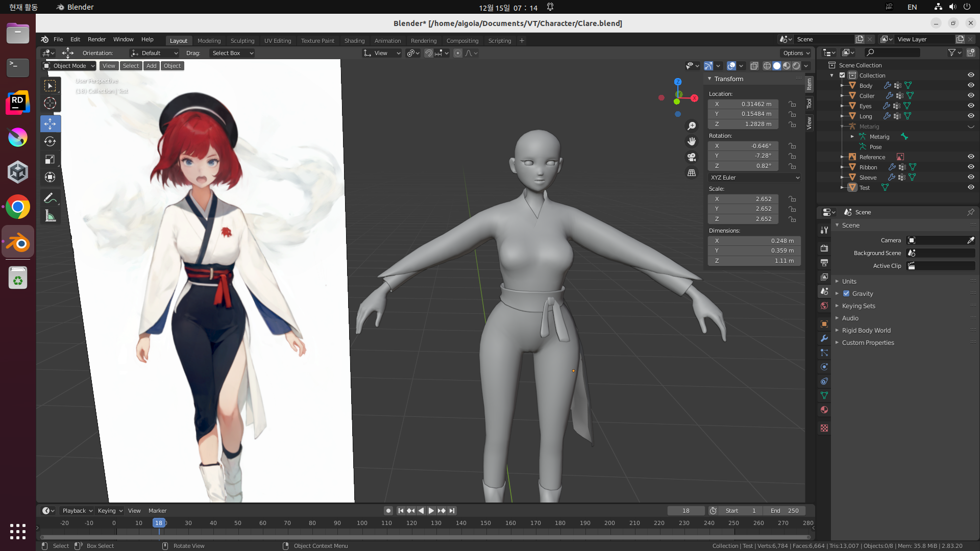This screenshot has height=551, width=980.
Task: Open the Drag Select Box dropdown
Action: 232,53
